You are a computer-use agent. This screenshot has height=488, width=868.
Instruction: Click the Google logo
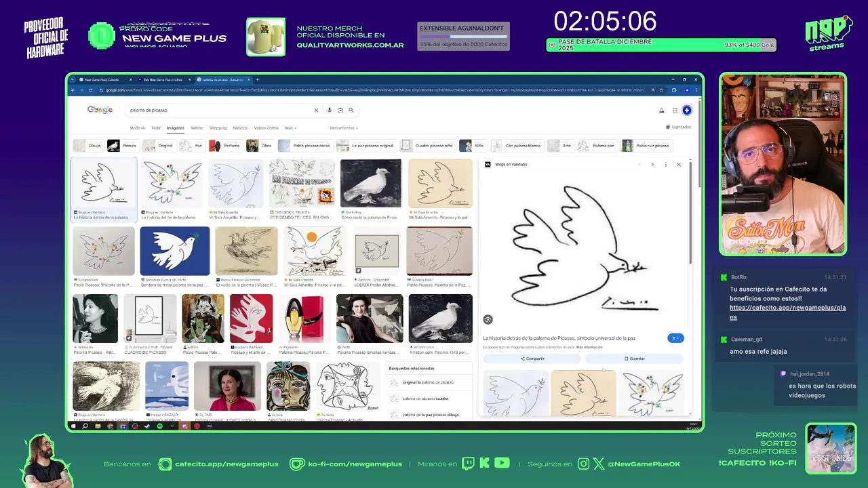click(x=100, y=110)
